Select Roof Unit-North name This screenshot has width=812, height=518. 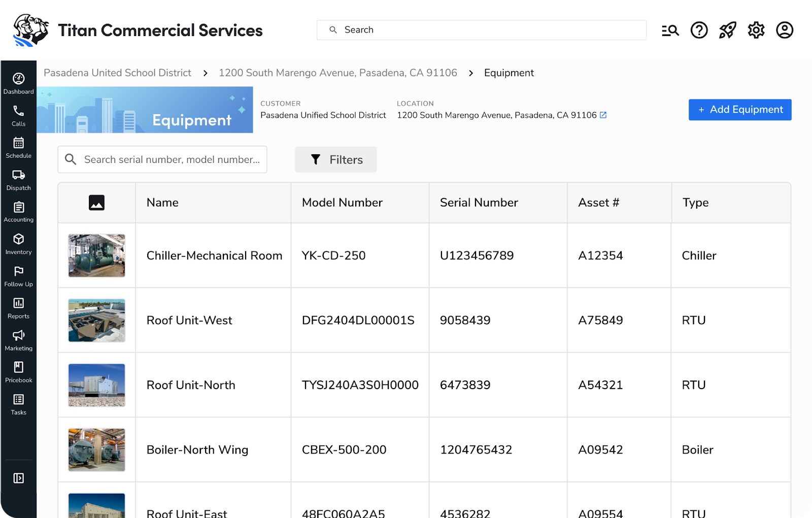pyautogui.click(x=191, y=385)
